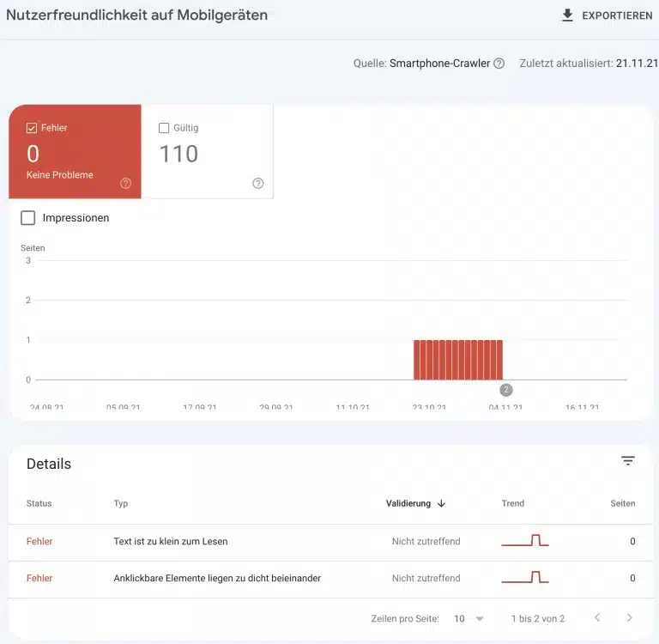This screenshot has width=659, height=644.
Task: Click Fehler status in Text ist zu klein row
Action: 39,541
